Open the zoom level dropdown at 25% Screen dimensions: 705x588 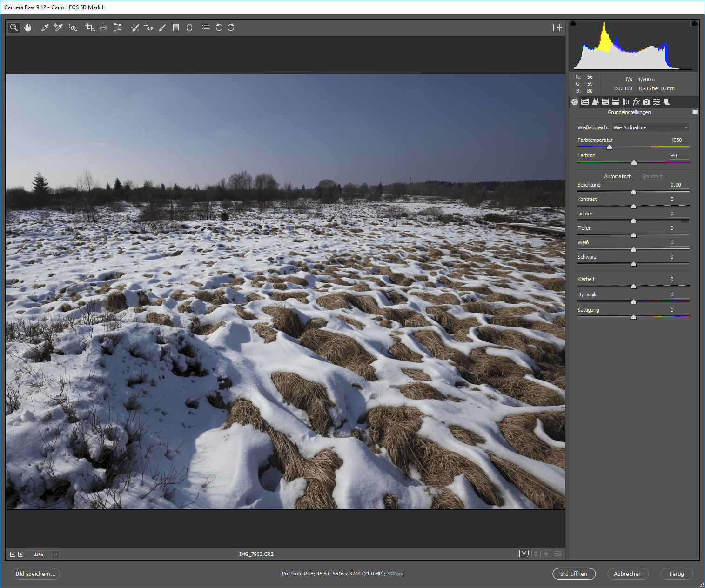click(55, 554)
